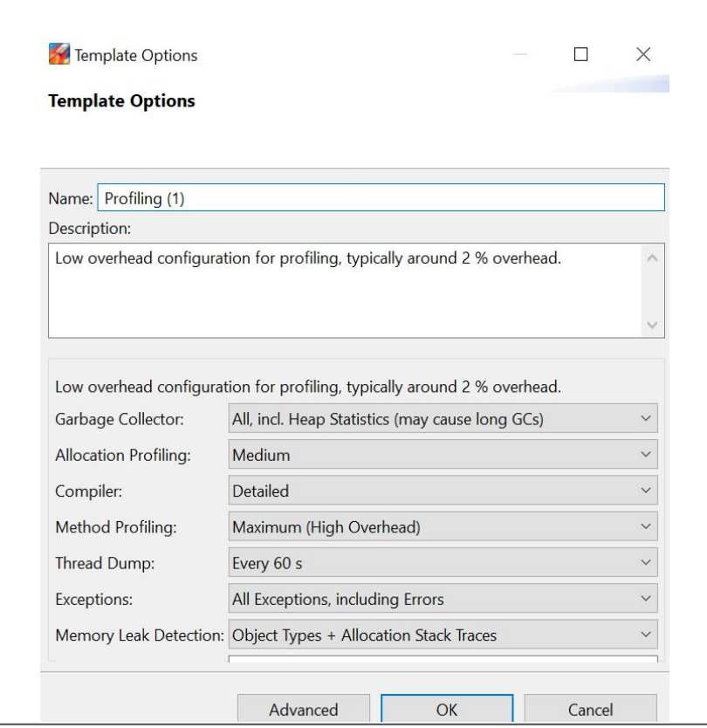
Task: Open the Memory Leak Detection dropdown
Action: [x=443, y=635]
